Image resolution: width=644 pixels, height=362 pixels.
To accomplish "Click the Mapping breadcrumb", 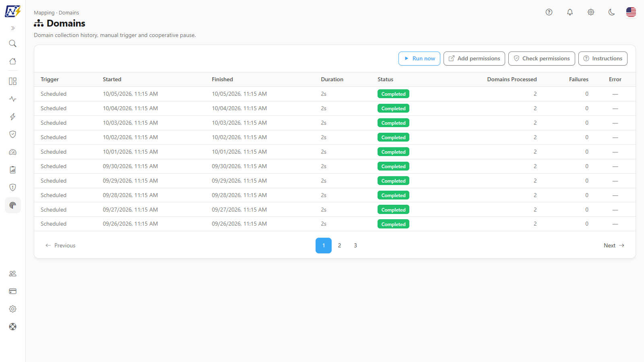I will tap(44, 13).
